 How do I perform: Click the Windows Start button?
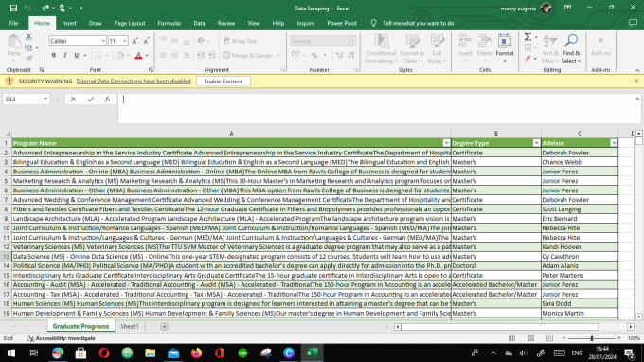coord(11,353)
